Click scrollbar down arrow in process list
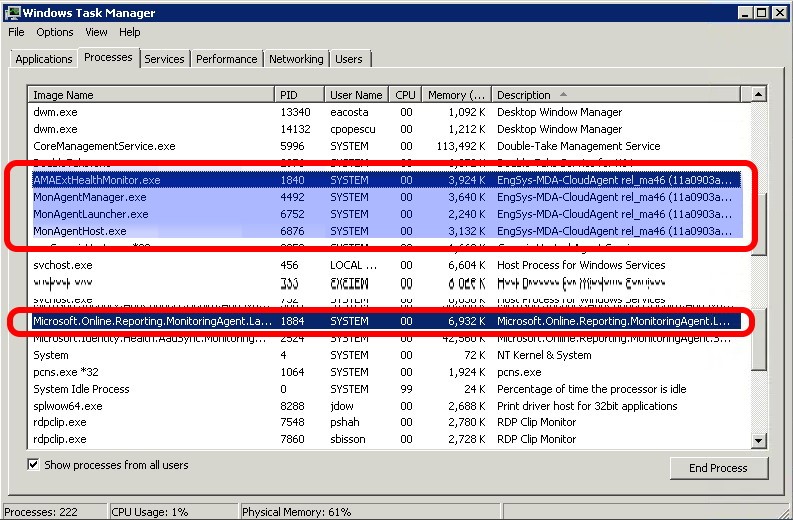 [758, 440]
